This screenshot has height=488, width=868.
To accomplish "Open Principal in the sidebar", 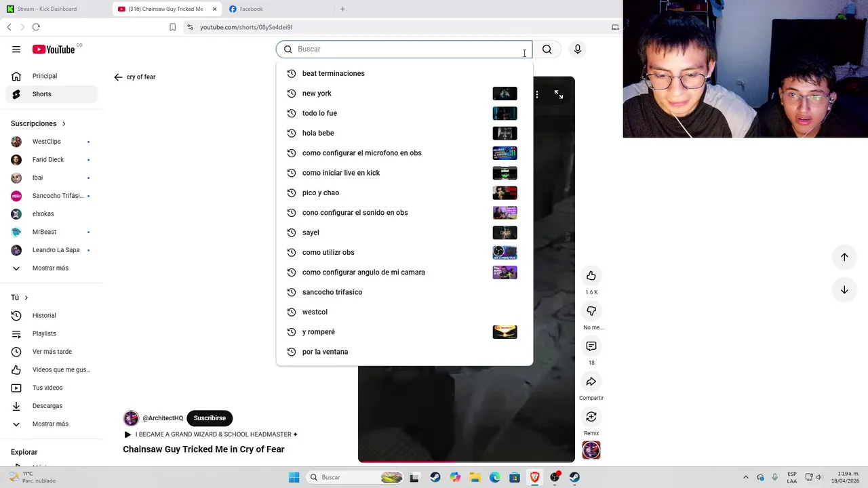I will coord(52,76).
